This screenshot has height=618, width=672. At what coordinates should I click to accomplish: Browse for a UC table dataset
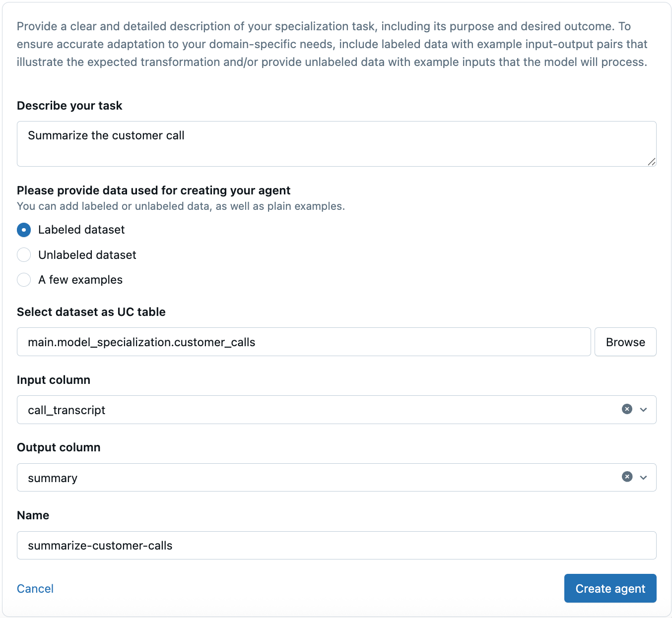(x=625, y=342)
